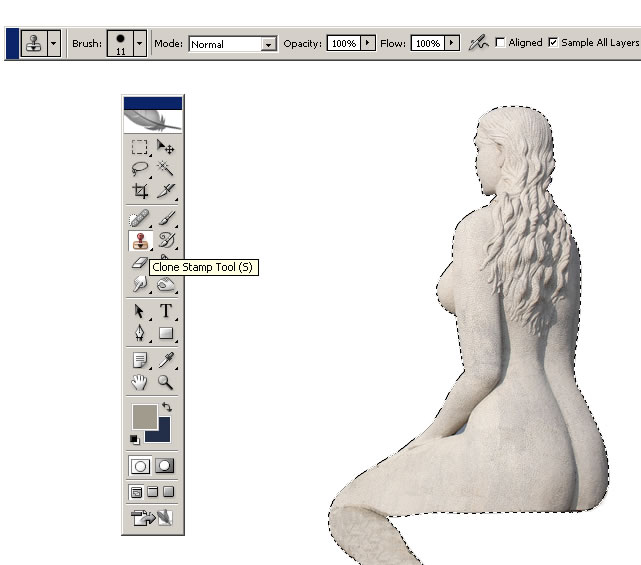
Task: Select the Slice tool
Action: pyautogui.click(x=166, y=191)
